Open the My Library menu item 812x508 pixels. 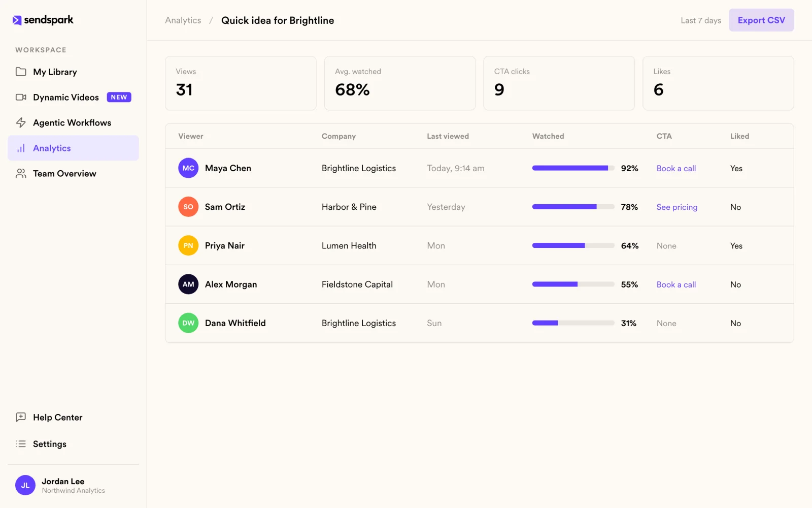[73, 72]
